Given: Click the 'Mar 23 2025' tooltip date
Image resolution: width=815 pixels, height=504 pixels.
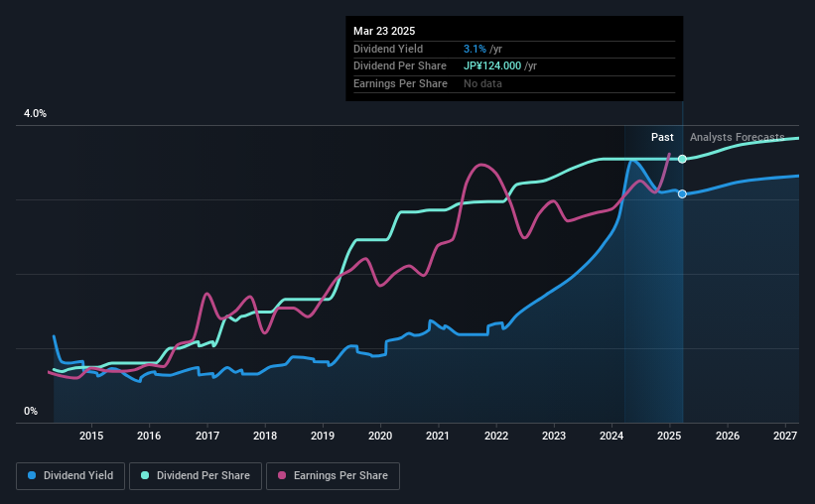Looking at the screenshot, I should point(384,31).
